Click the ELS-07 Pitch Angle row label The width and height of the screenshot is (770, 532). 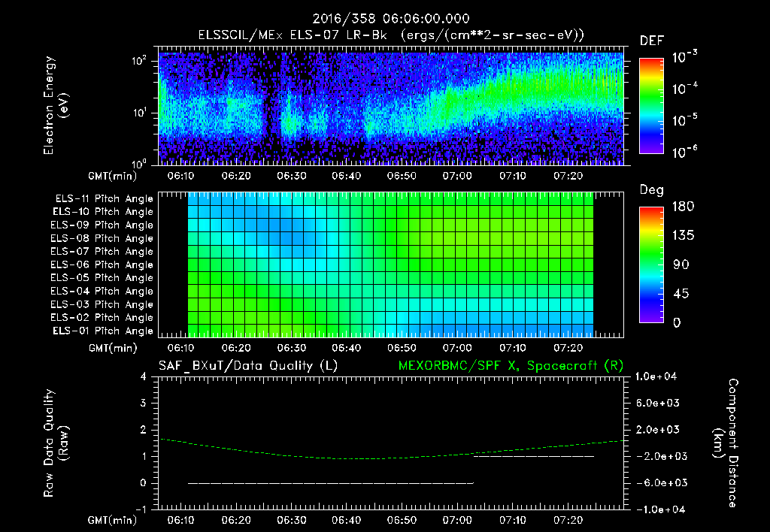pos(102,251)
